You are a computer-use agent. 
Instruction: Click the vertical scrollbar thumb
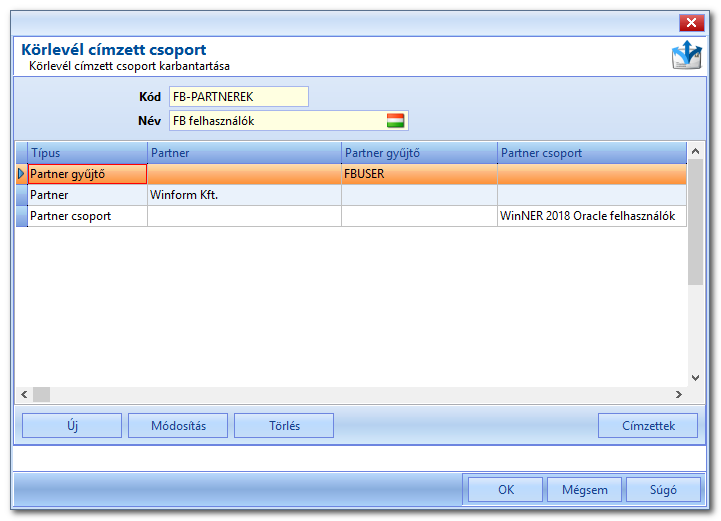(695, 222)
